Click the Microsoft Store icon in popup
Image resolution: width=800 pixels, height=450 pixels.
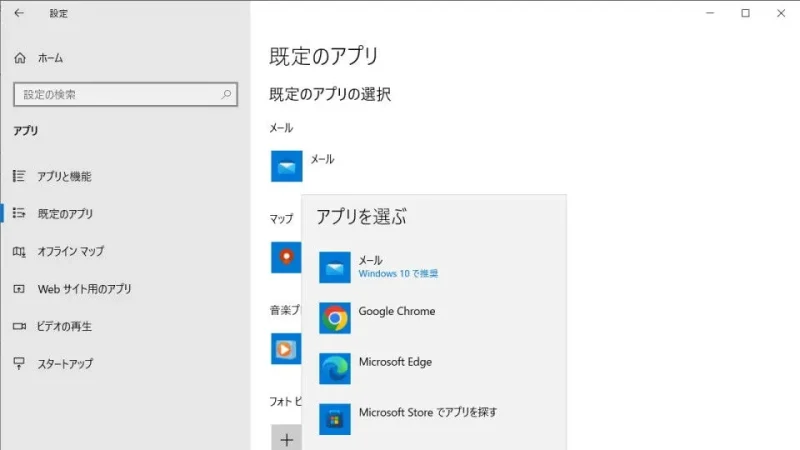(x=335, y=418)
